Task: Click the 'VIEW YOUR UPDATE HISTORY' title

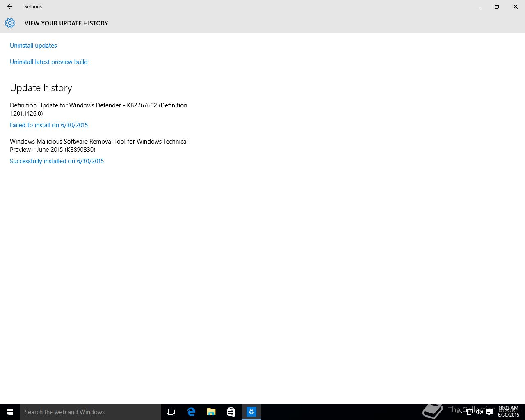Action: tap(66, 23)
